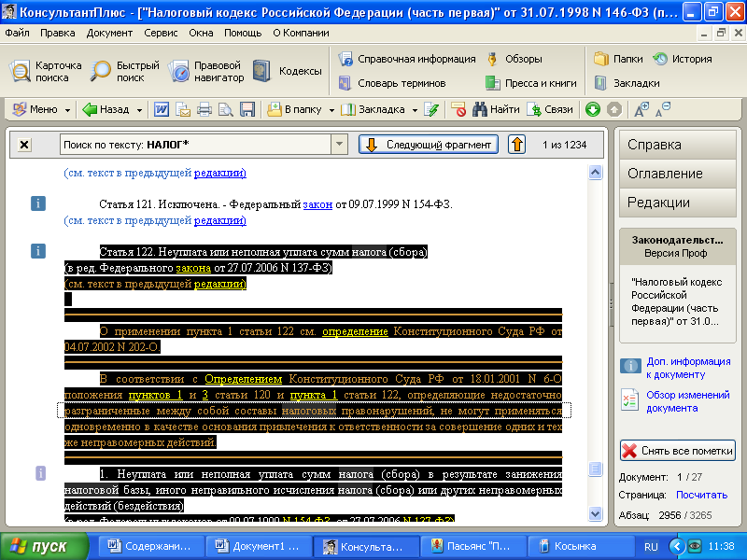
Task: Show История history
Action: coord(683,59)
